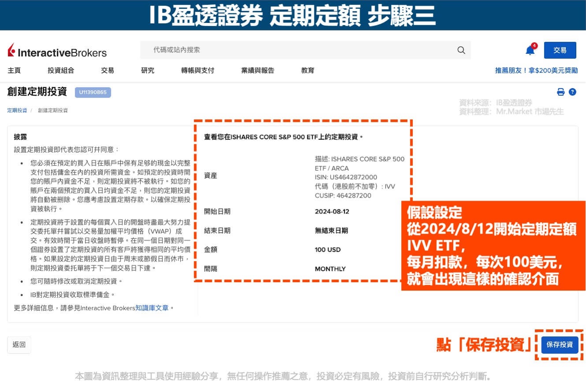Image resolution: width=586 pixels, height=392 pixels.
Task: Click the account badge U11390865
Action: (93, 93)
